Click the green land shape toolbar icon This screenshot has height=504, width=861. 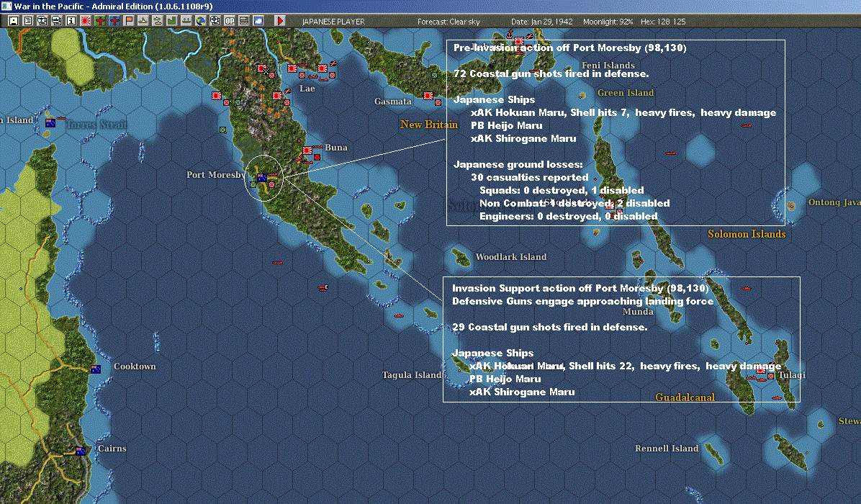(x=172, y=21)
